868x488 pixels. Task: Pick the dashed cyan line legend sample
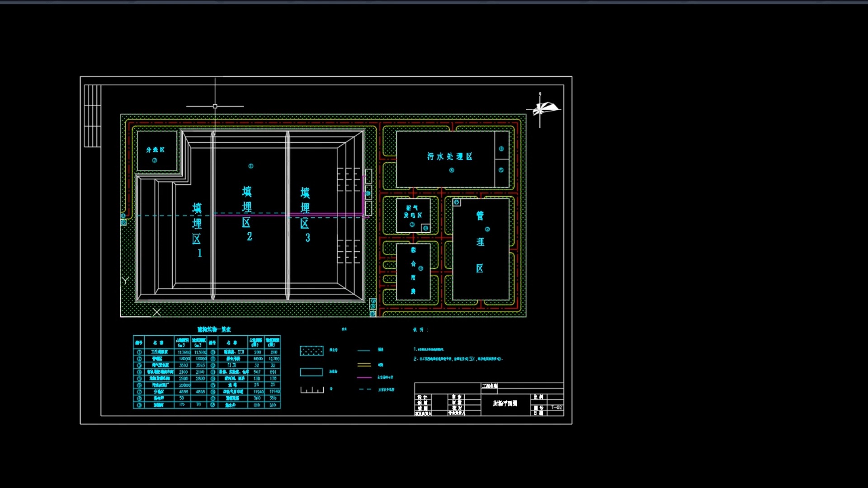click(365, 389)
